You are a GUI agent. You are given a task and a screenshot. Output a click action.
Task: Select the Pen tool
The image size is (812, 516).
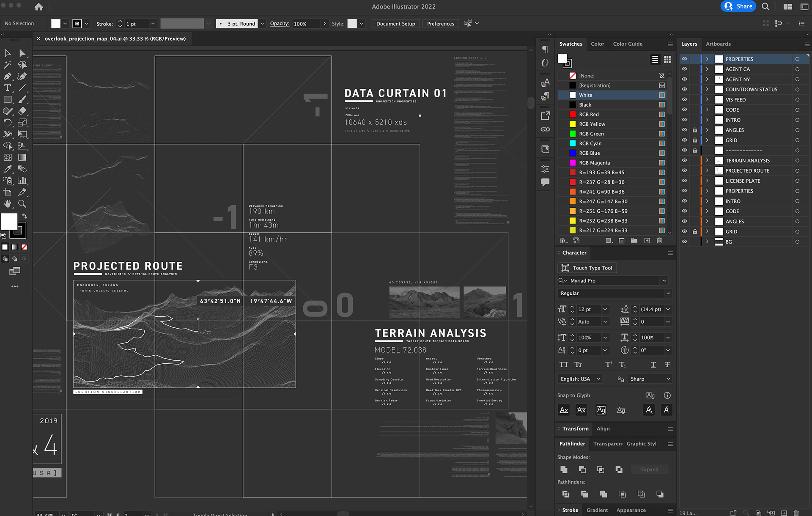coord(8,77)
